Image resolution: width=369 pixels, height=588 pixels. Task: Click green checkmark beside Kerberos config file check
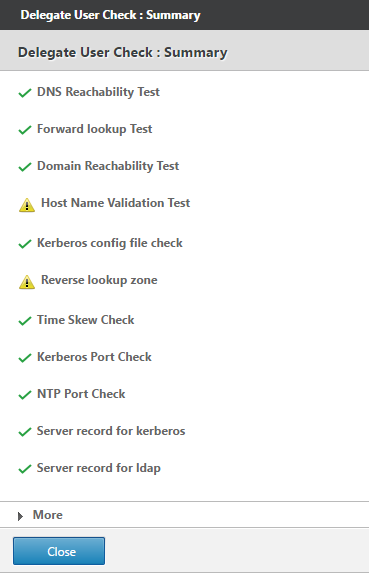coord(25,244)
